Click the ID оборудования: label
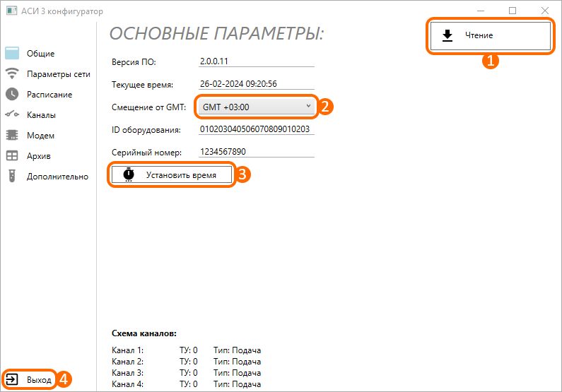The width and height of the screenshot is (562, 392). (146, 130)
